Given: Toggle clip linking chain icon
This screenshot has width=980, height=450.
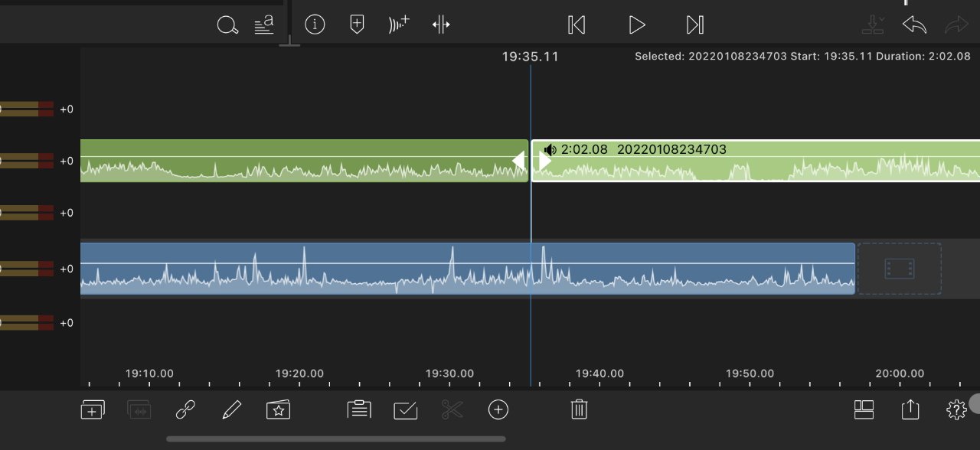Looking at the screenshot, I should [x=185, y=410].
